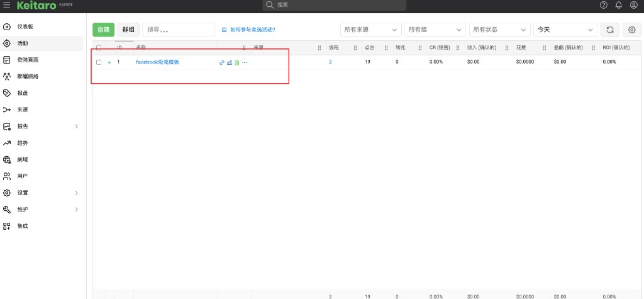Click the 仪表板 dashboard gauge icon
The width and height of the screenshot is (644, 299).
coord(7,26)
